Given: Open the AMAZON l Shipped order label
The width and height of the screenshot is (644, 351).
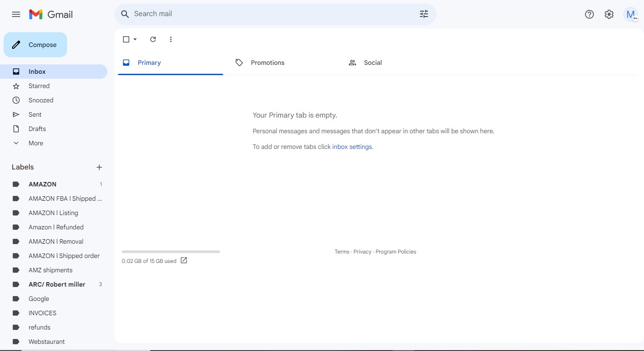Looking at the screenshot, I should point(54,256).
